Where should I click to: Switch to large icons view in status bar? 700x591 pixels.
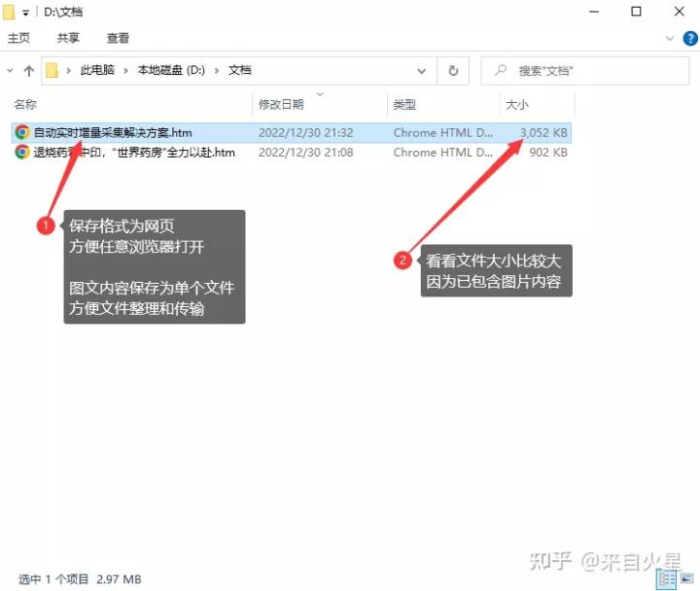tap(686, 579)
